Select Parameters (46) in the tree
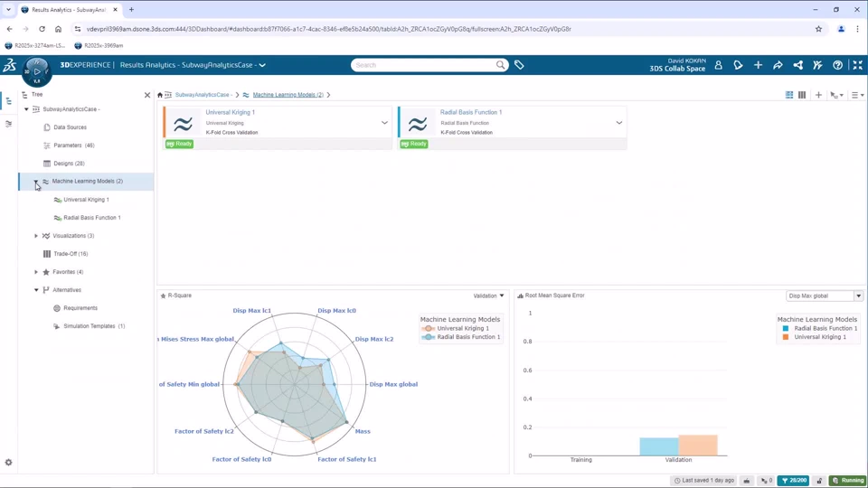Image resolution: width=868 pixels, height=488 pixels. coord(73,145)
